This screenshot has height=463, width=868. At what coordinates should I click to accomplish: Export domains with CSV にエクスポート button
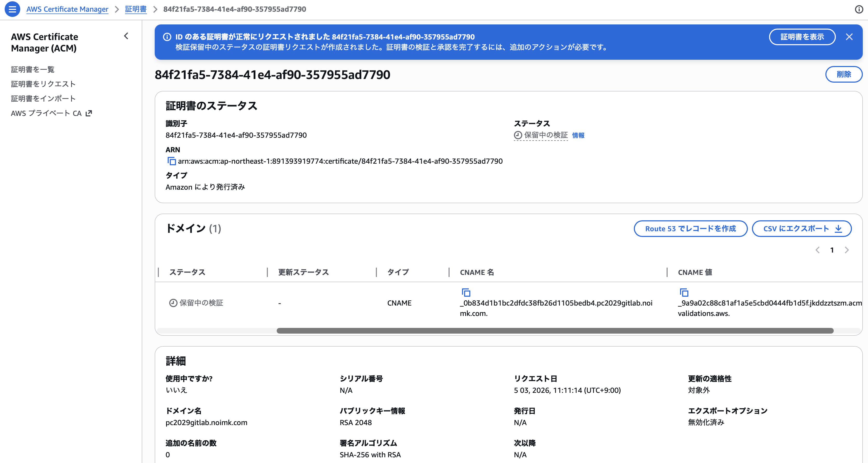pos(802,229)
